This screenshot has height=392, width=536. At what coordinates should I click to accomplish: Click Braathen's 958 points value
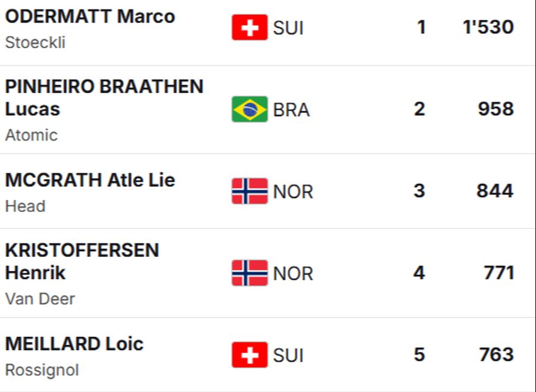[496, 109]
